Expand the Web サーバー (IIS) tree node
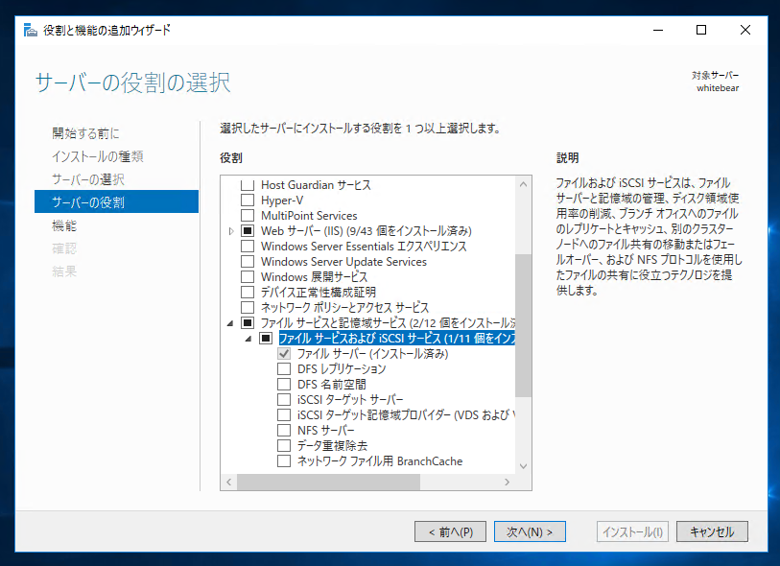The height and width of the screenshot is (566, 780). 231,231
